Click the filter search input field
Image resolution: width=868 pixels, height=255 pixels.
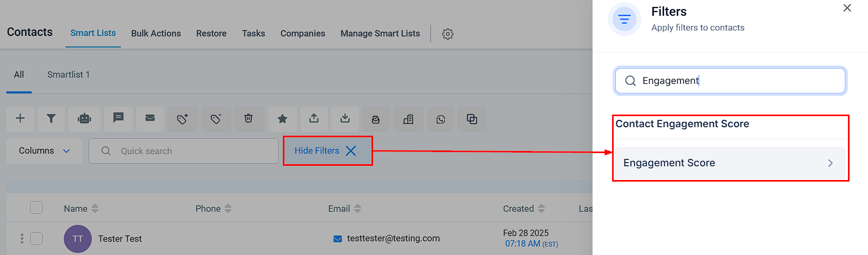(739, 81)
